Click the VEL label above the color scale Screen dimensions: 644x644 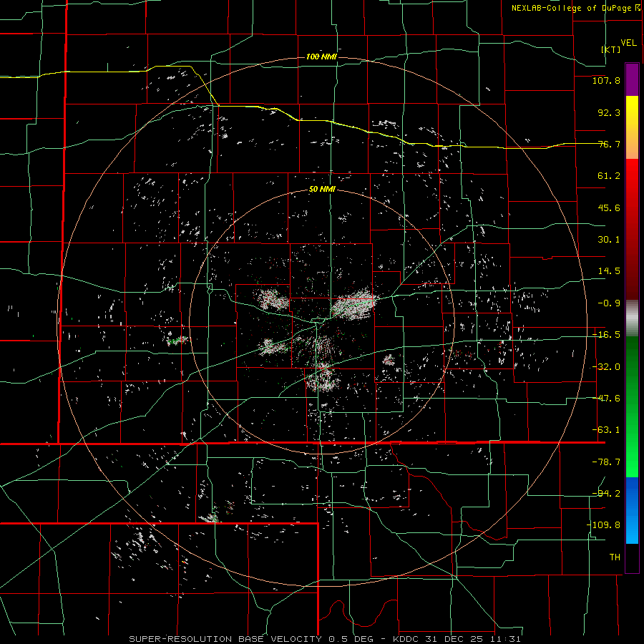pos(628,42)
